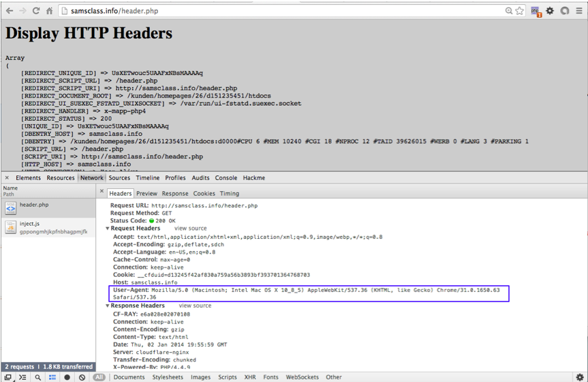Click the Display HTTP Headers page heading
This screenshot has height=382, width=588.
point(89,33)
